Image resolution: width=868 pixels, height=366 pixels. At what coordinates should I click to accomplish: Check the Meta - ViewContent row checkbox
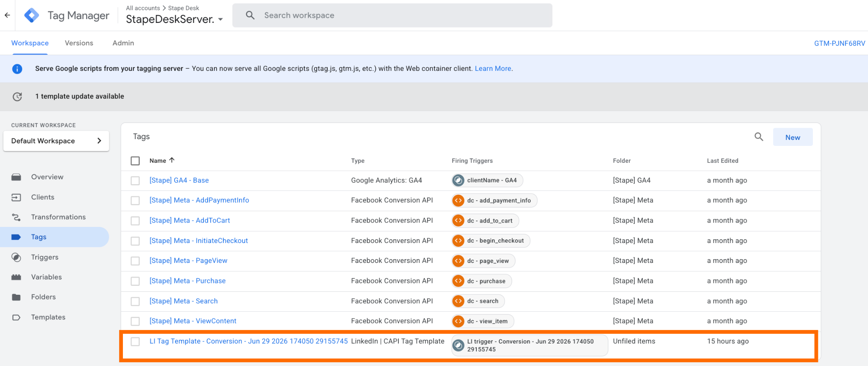click(x=135, y=321)
